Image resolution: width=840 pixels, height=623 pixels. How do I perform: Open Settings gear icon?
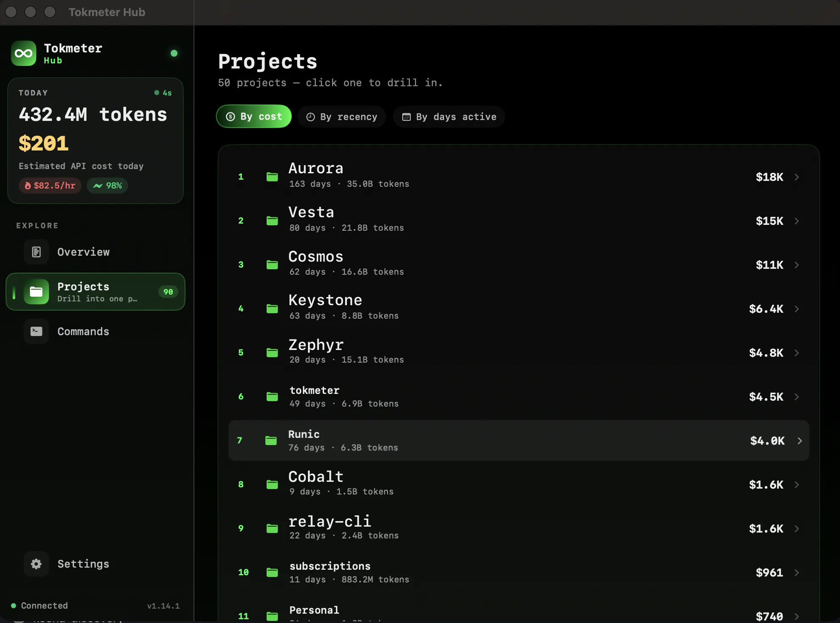36,564
